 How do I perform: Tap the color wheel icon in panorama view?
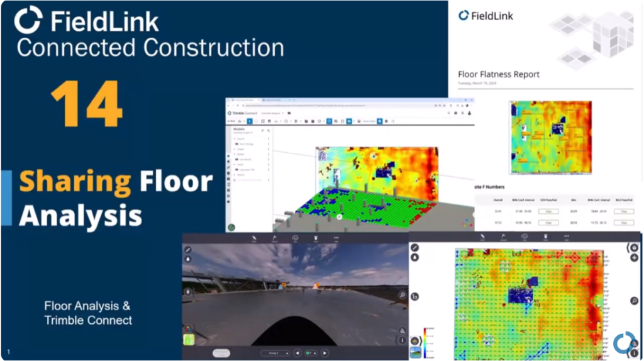[x=188, y=328]
